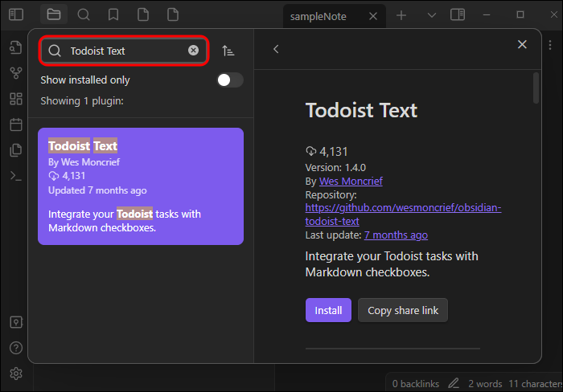The height and width of the screenshot is (392, 563).
Task: Open a new tab with plus
Action: click(401, 15)
